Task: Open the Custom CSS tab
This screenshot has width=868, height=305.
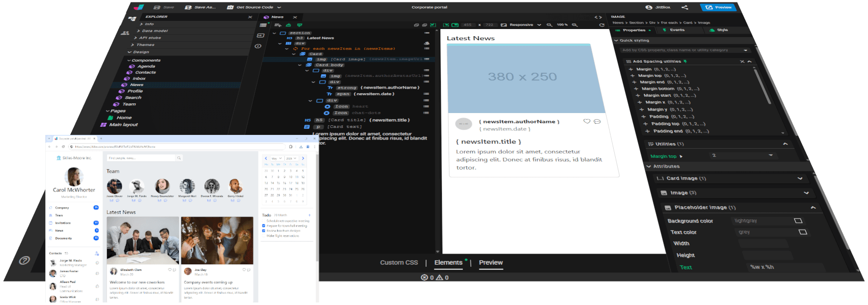Action: [x=399, y=263]
